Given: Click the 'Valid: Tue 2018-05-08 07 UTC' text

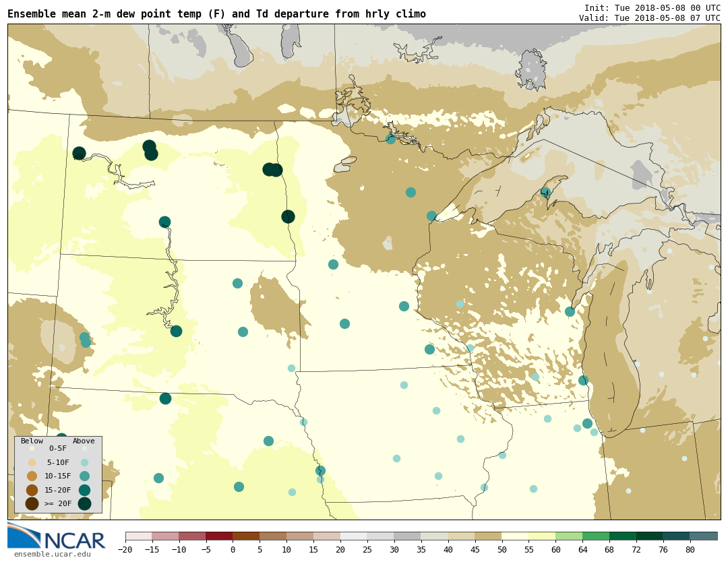Looking at the screenshot, I should click(650, 18).
